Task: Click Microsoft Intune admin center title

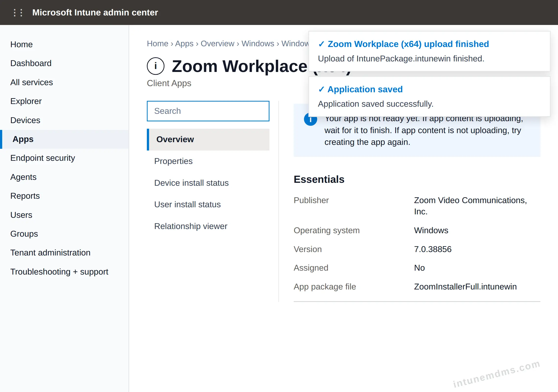Action: coord(95,12)
